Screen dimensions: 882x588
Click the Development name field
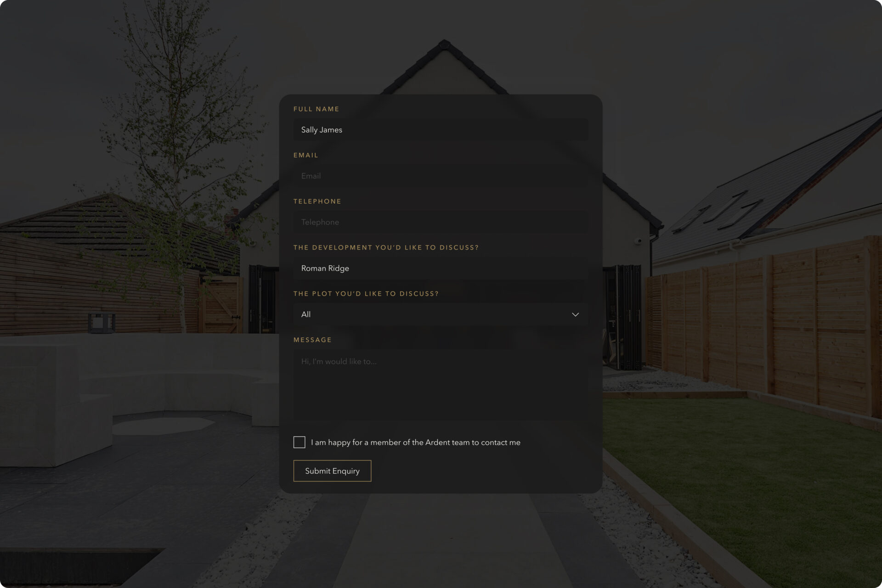pos(441,268)
